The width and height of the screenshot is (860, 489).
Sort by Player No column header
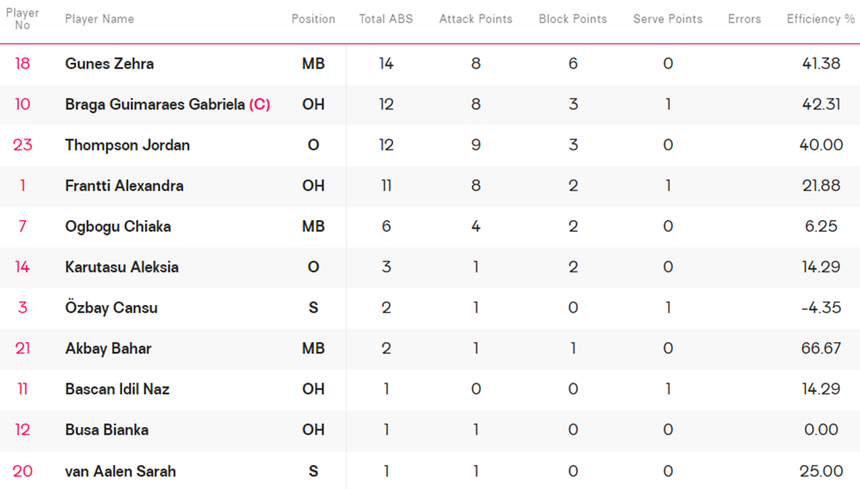click(22, 19)
